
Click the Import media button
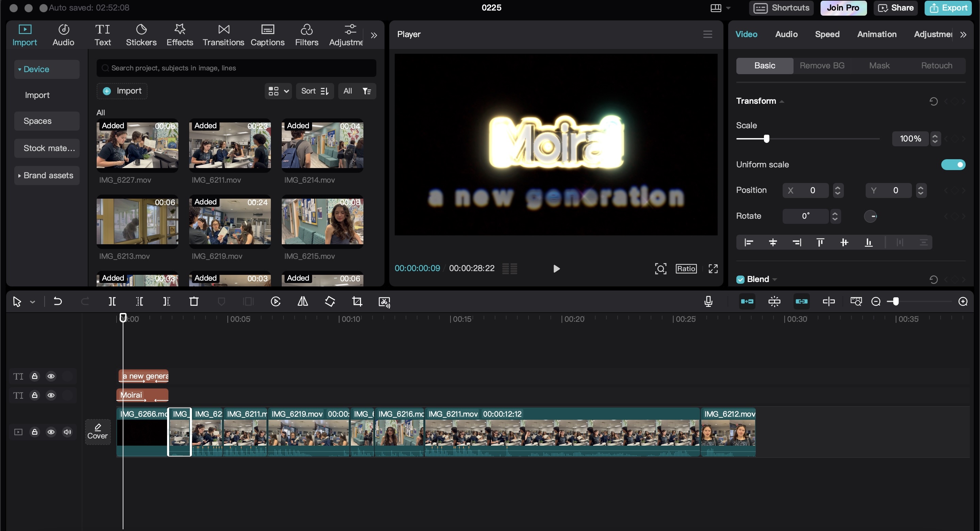(122, 91)
